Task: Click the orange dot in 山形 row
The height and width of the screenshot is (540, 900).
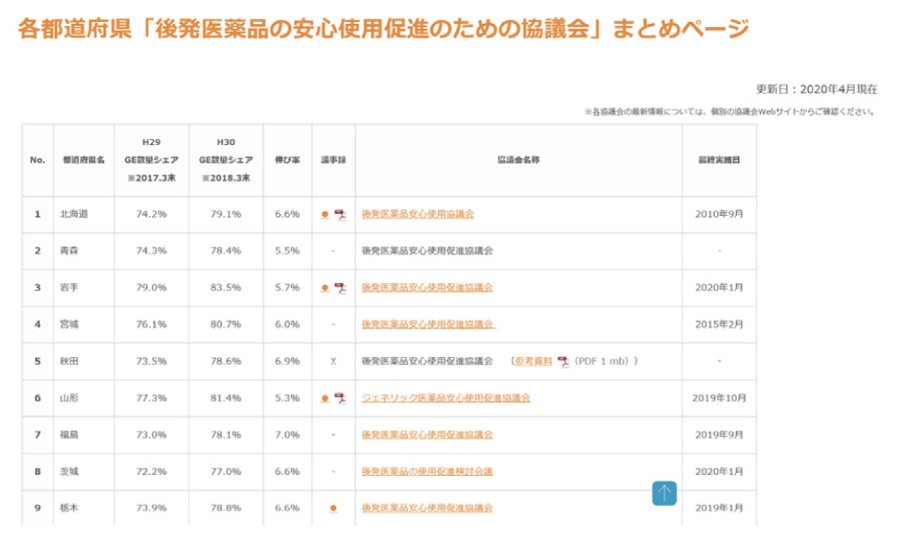Action: click(x=325, y=399)
